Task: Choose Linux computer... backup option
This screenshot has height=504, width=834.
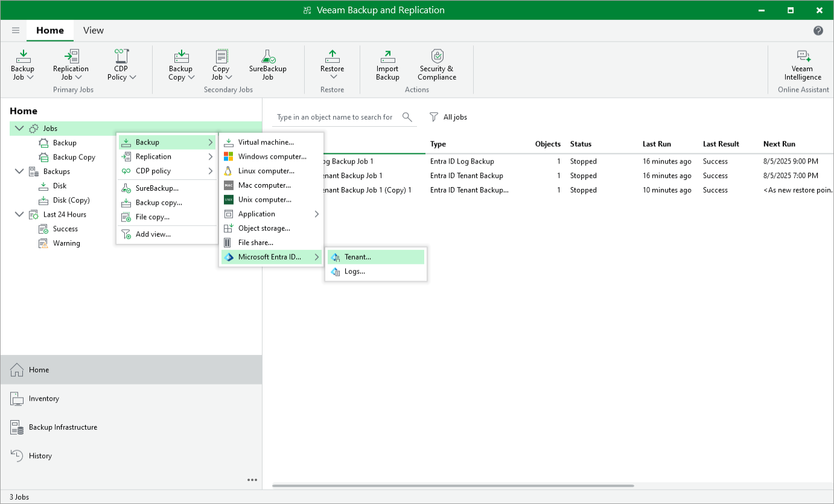Action: click(272, 171)
